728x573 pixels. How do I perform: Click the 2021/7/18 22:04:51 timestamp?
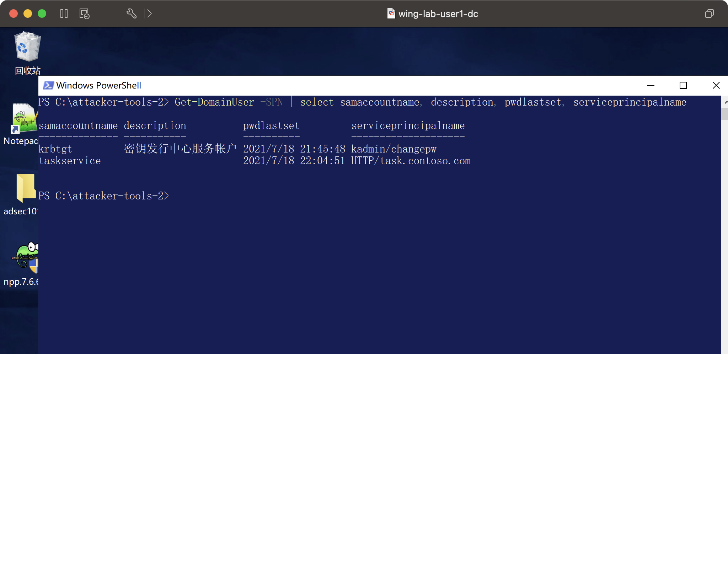(294, 161)
